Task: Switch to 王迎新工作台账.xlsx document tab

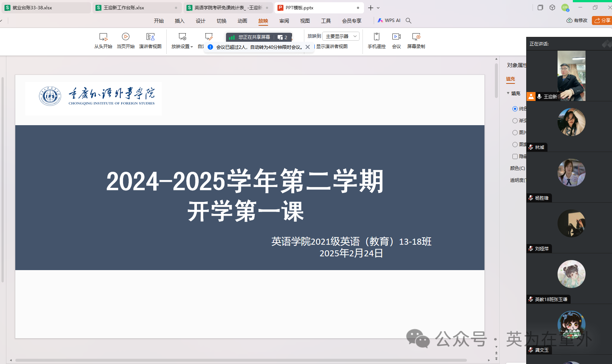Action: click(137, 8)
